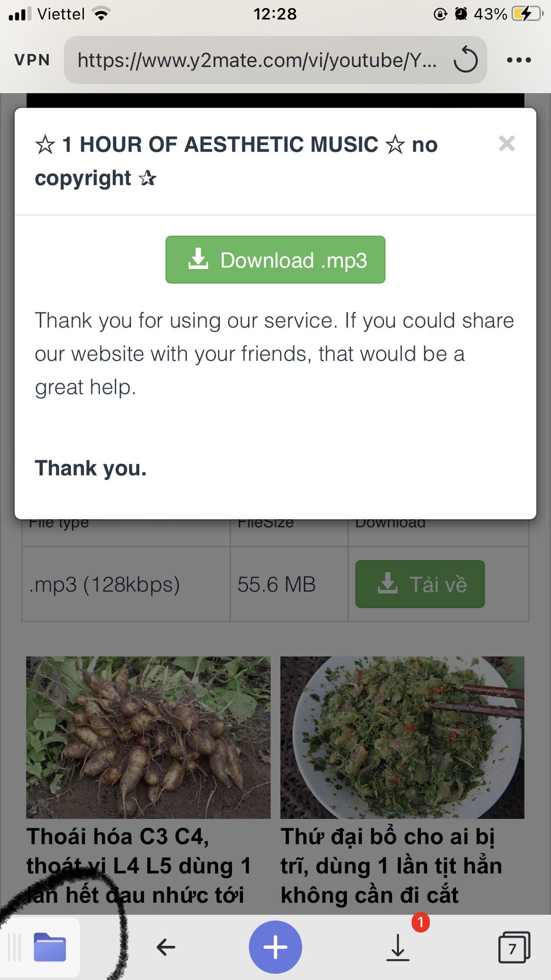This screenshot has width=551, height=980.
Task: Tap the .mp3 (128kbps) table cell
Action: pyautogui.click(x=126, y=584)
